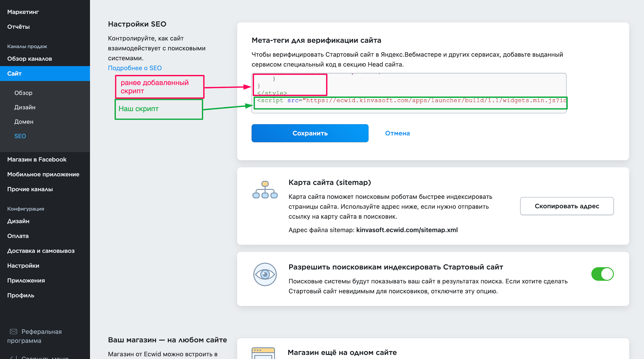Viewport: 644px width, 359px height.
Task: Select the Обзор submenu item
Action: click(23, 93)
